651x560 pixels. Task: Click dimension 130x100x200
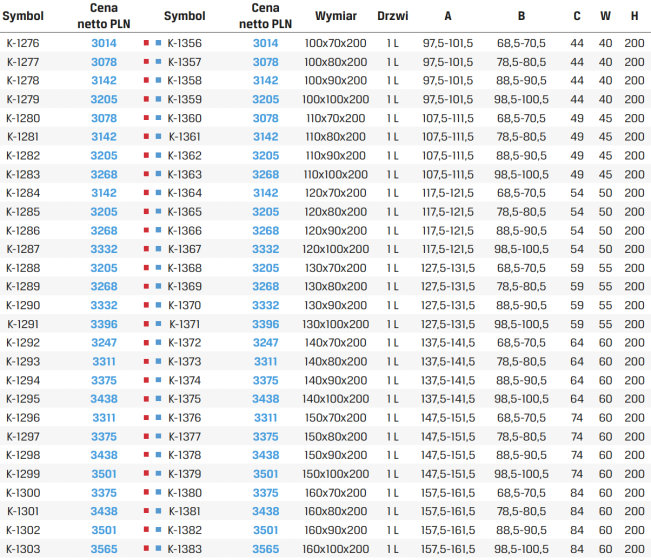tap(335, 324)
